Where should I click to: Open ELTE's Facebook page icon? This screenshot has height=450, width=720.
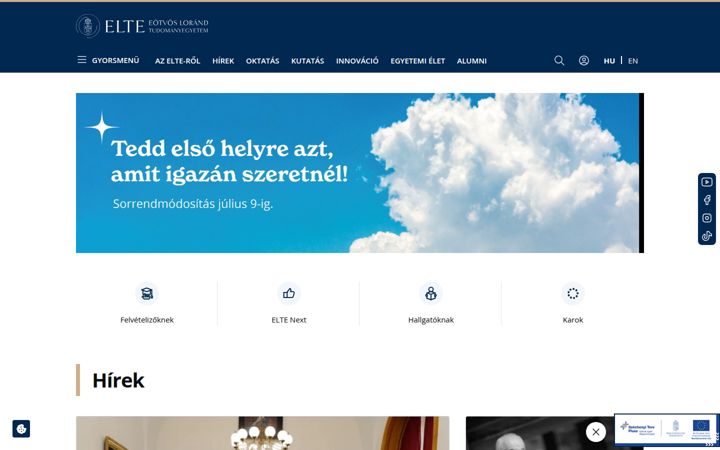707,200
